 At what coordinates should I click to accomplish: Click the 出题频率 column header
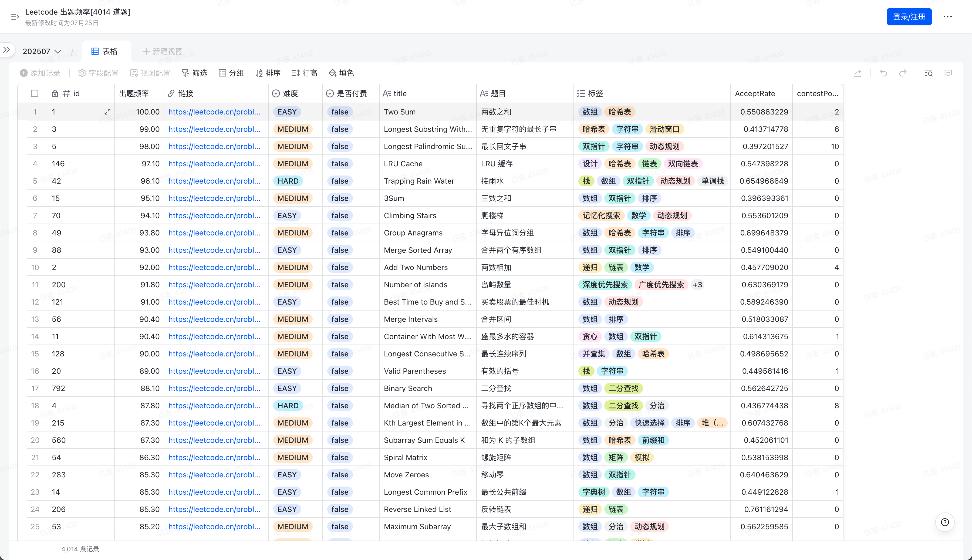(139, 93)
